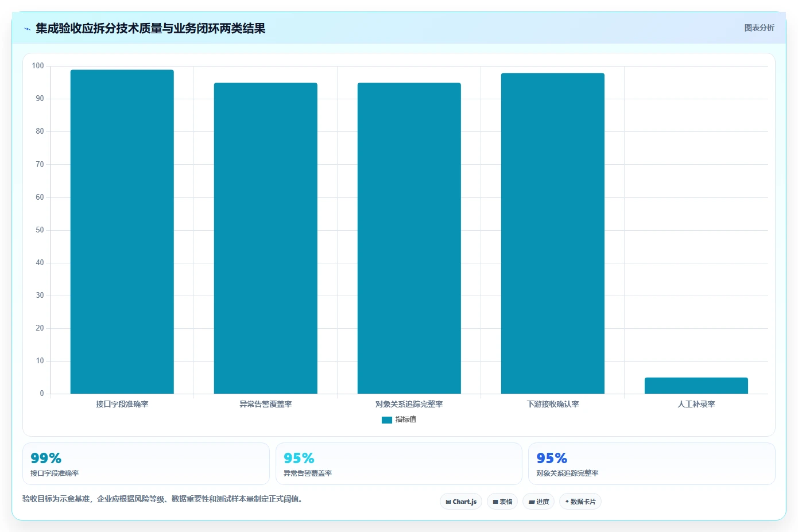The width and height of the screenshot is (798, 532).
Task: Select the 下游接收确认率 bar
Action: pyautogui.click(x=553, y=234)
